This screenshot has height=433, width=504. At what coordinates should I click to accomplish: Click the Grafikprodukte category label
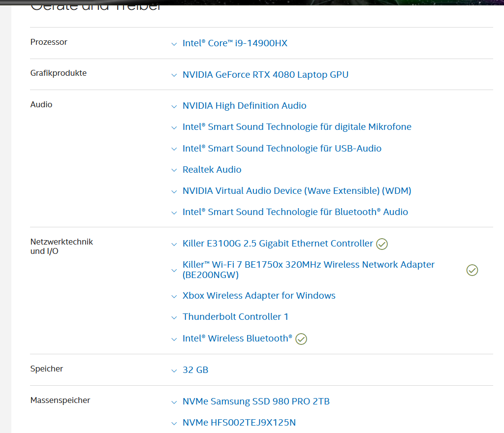[59, 73]
